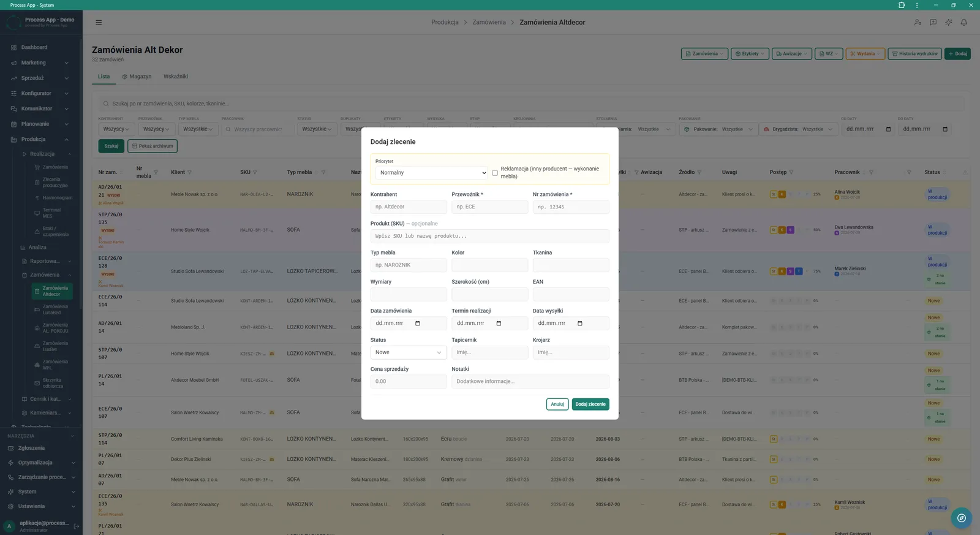Viewport: 980px width, 535px height.
Task: Open Historia wydruków
Action: pos(914,54)
